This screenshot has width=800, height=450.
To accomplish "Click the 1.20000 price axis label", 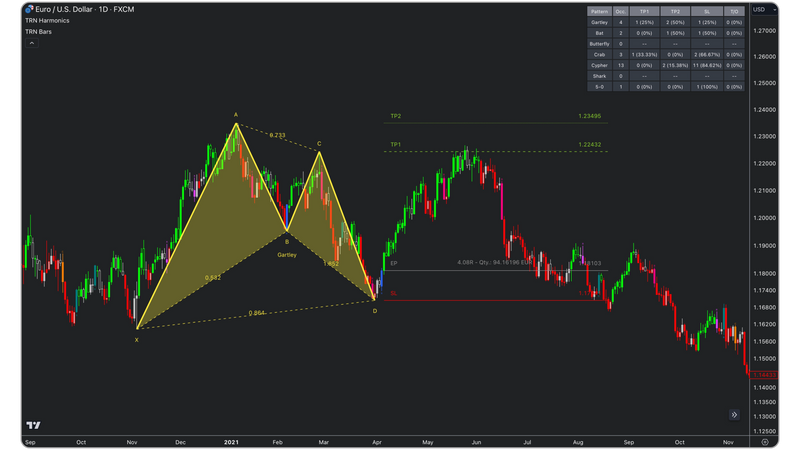I will 764,218.
